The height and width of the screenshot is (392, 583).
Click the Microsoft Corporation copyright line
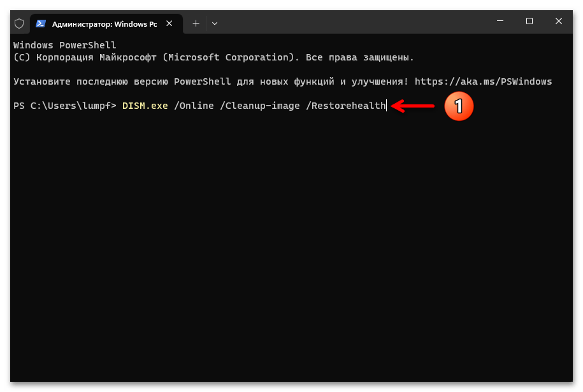click(213, 57)
